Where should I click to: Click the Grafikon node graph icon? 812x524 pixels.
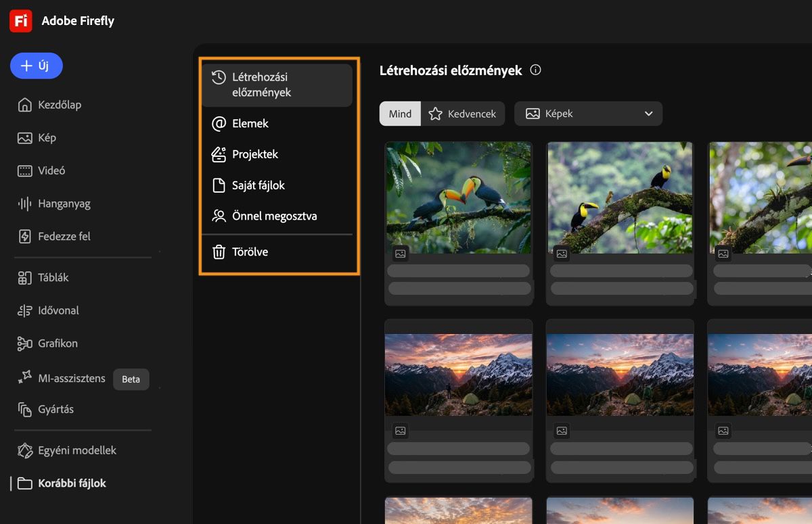[25, 343]
